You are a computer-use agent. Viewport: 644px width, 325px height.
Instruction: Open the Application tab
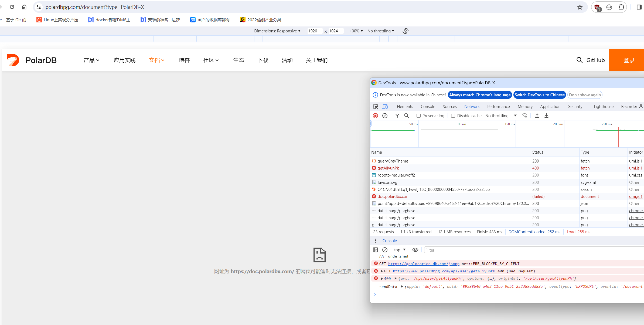(550, 107)
